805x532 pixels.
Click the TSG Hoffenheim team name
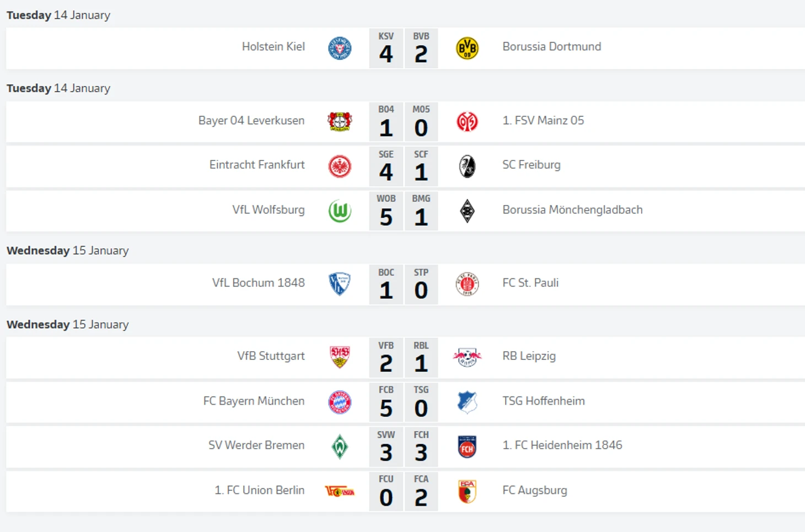click(x=544, y=401)
